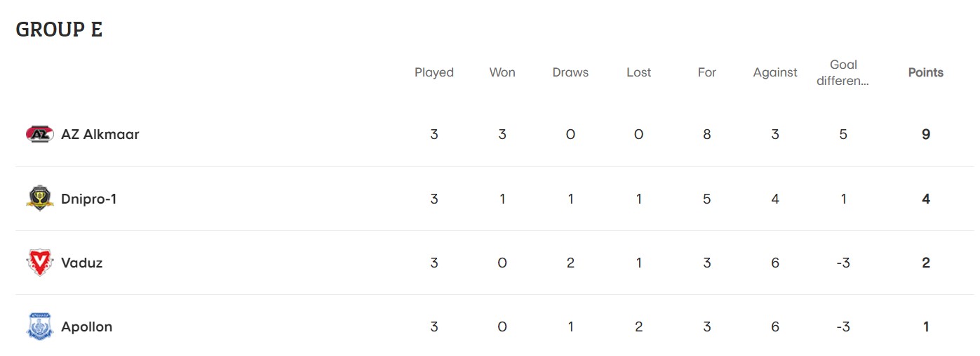Click the For column header

(706, 72)
